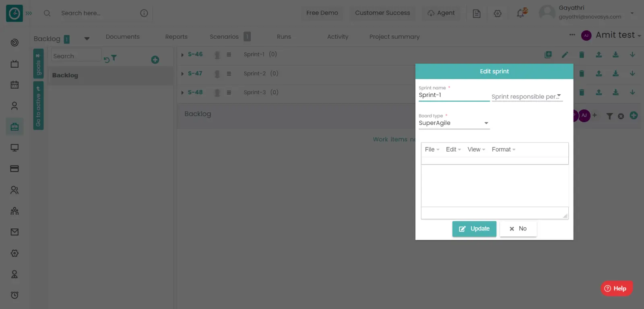Viewport: 644px width, 309px height.
Task: Click the Customer Success button
Action: click(382, 13)
